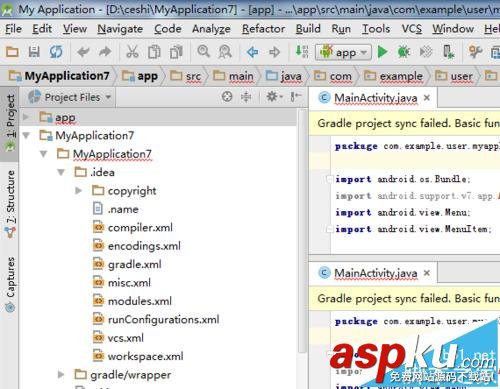Click the Save All floppy icon
500x389 pixels.
[34, 52]
